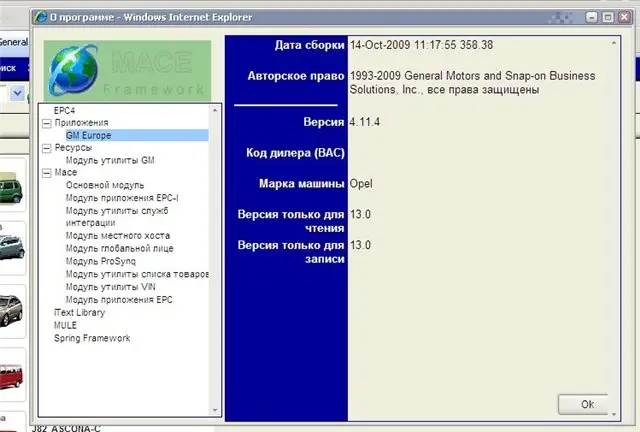Click the build date 14-Oct-2009 text

tap(421, 45)
